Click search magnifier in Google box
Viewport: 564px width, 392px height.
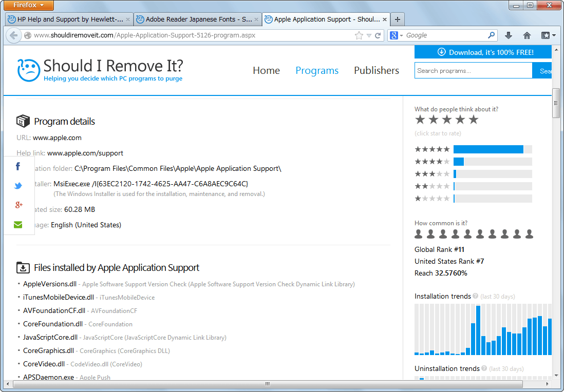491,35
